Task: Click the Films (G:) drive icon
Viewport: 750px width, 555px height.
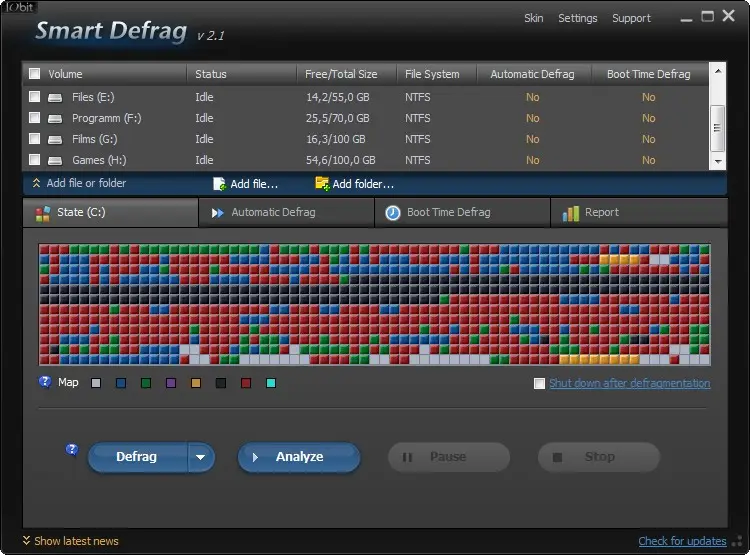Action: coord(55,140)
